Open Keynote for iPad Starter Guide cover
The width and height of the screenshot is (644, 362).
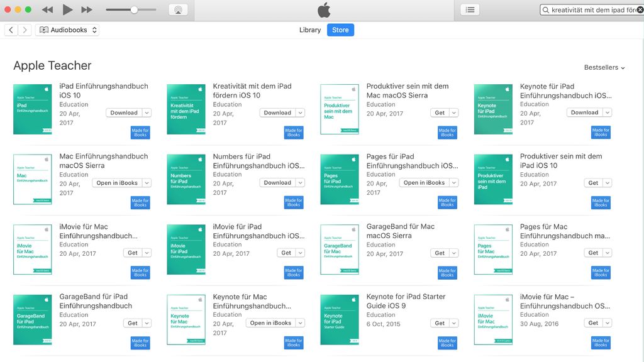pos(340,320)
